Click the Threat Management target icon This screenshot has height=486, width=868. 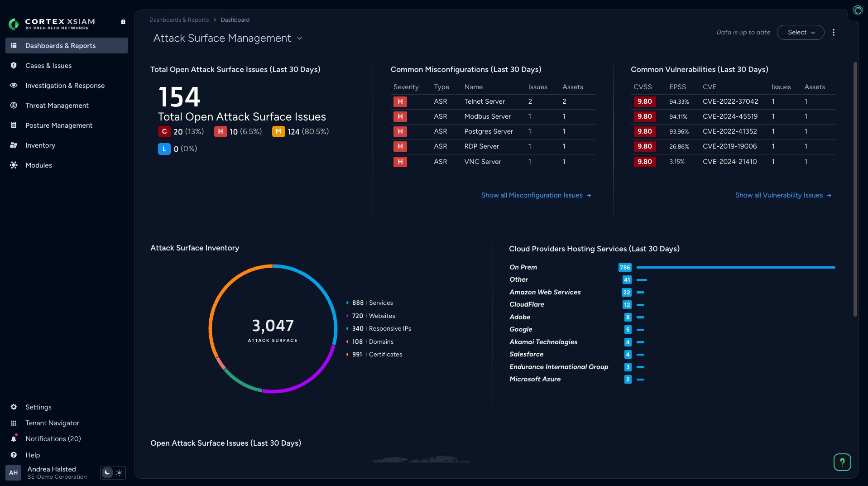tap(14, 106)
